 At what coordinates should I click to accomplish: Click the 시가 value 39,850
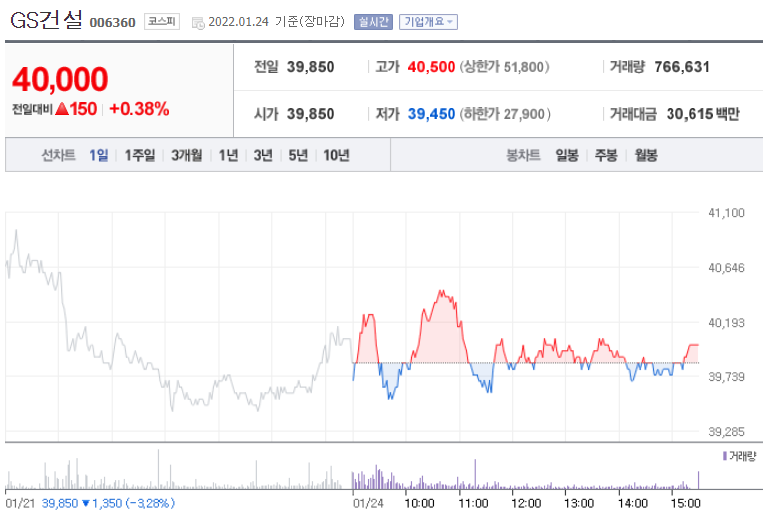click(310, 114)
